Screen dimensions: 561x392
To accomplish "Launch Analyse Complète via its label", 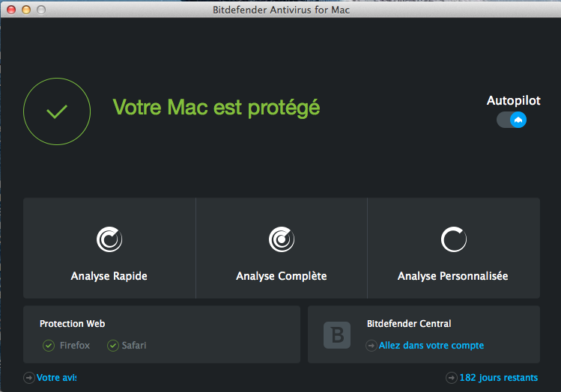I will [282, 276].
